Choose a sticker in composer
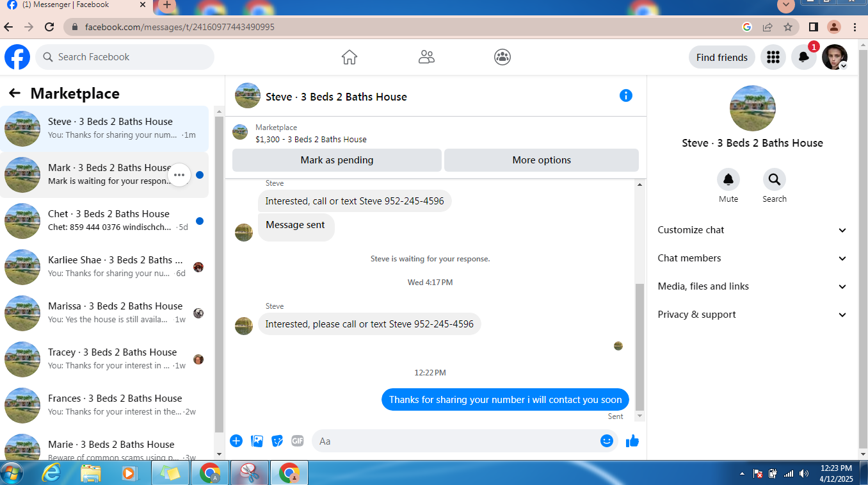Screen dimensions: 868x485 (277, 441)
